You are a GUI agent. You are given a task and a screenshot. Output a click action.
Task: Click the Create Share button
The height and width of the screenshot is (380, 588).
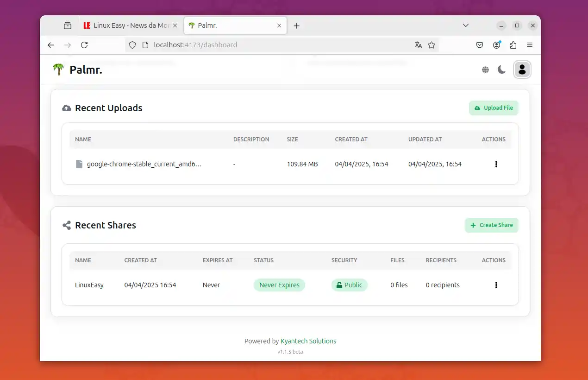pos(492,225)
